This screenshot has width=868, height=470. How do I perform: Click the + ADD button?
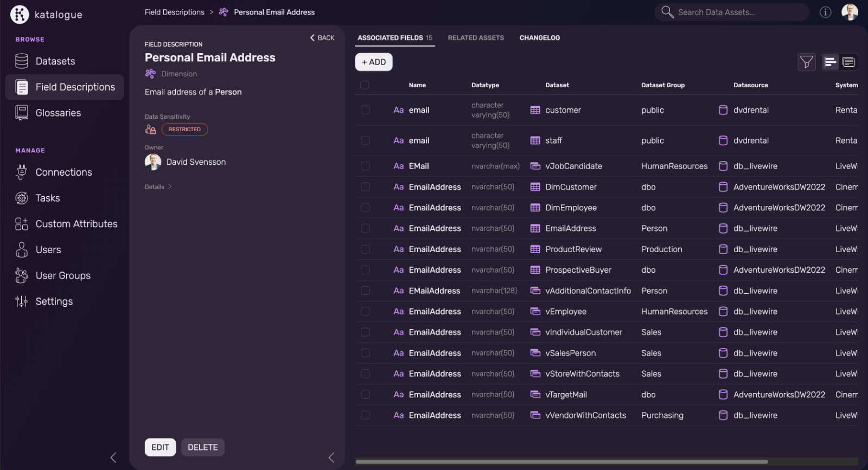pyautogui.click(x=373, y=62)
